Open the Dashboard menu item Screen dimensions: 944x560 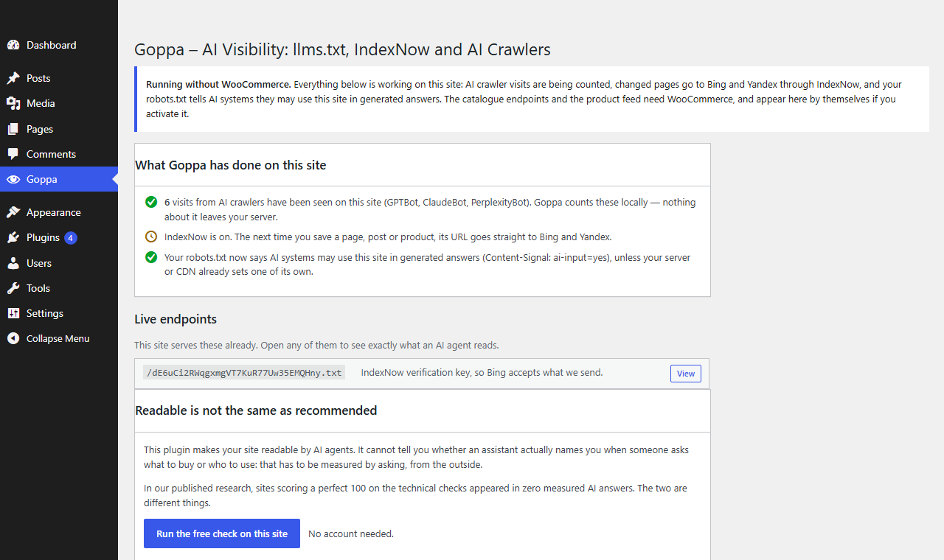pos(59,45)
